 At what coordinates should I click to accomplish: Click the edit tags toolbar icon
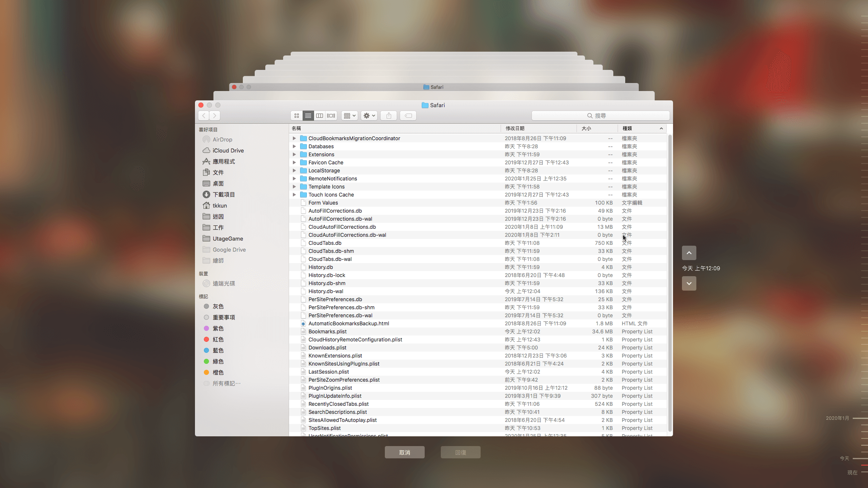click(408, 116)
